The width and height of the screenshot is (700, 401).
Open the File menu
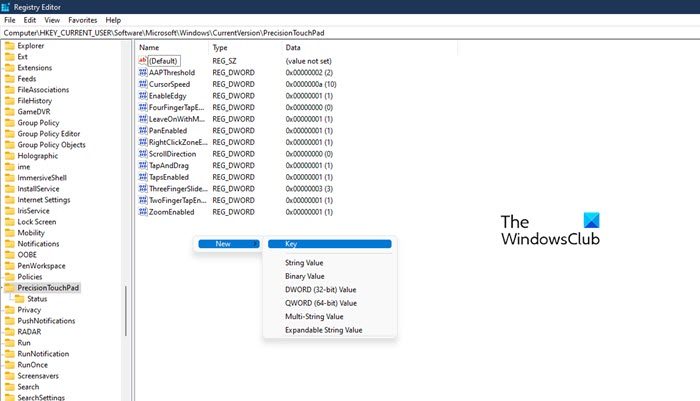(x=9, y=20)
